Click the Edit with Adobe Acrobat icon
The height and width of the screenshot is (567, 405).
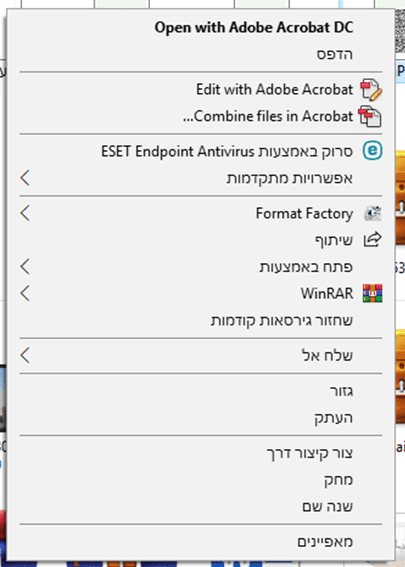coord(371,90)
